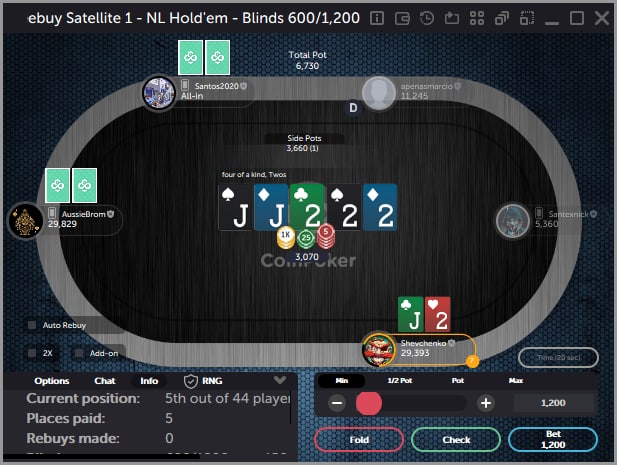This screenshot has height=465, width=617.
Task: Click the share hand icon
Action: tap(452, 18)
